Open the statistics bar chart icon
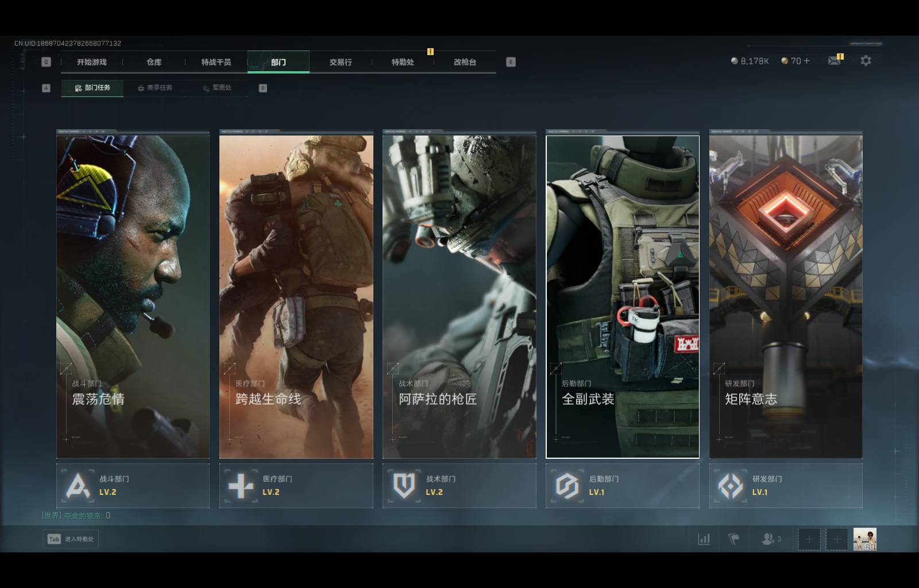Screen dimensions: 919x588 click(704, 539)
